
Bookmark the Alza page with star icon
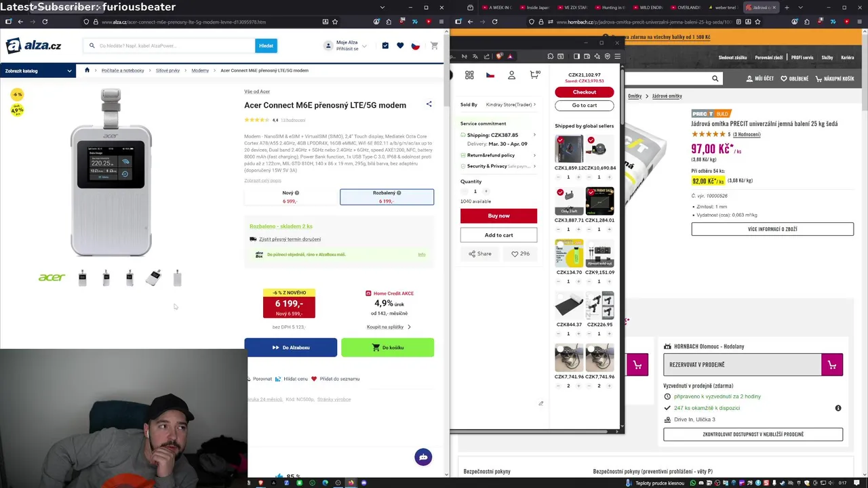335,22
